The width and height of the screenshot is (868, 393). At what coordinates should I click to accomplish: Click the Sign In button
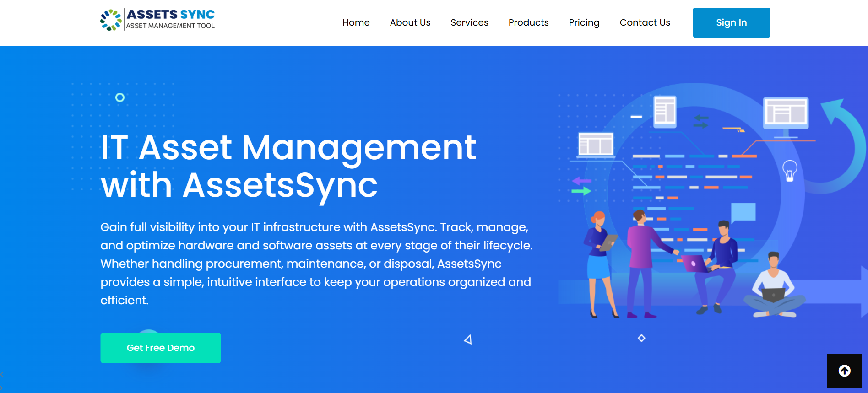(731, 22)
